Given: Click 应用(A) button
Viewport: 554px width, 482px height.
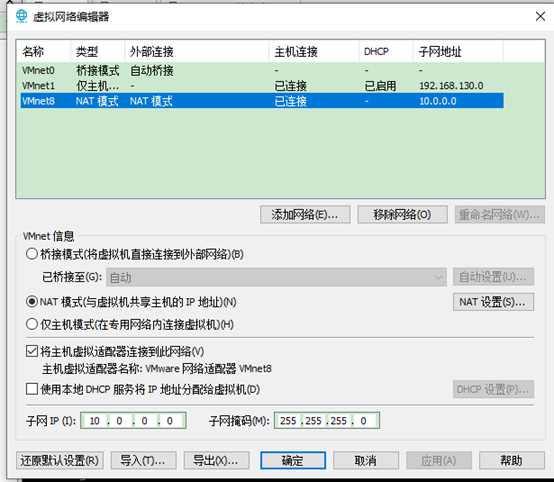Looking at the screenshot, I should [x=439, y=460].
